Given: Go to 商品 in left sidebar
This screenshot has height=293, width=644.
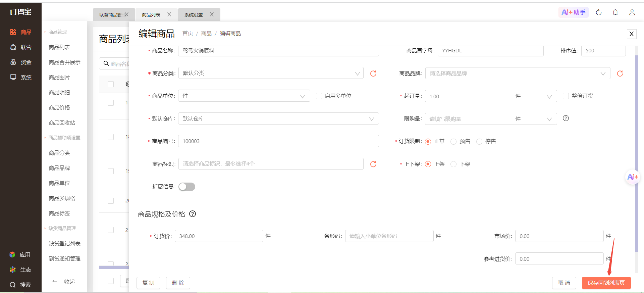Looking at the screenshot, I should 20,32.
